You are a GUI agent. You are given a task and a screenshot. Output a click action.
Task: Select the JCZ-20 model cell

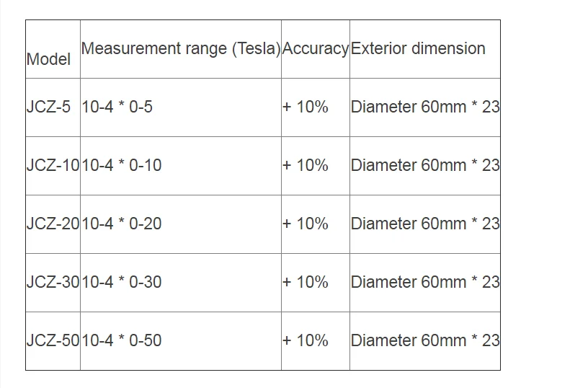(x=53, y=224)
